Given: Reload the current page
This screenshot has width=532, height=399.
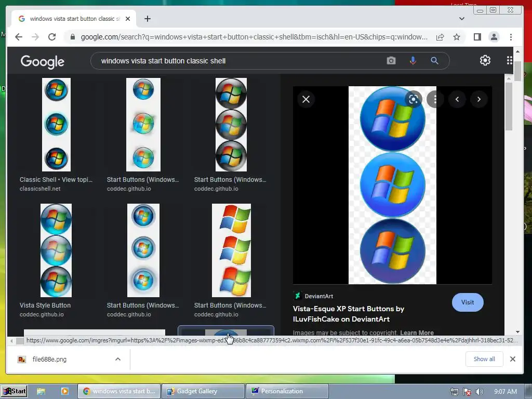Looking at the screenshot, I should 52,37.
